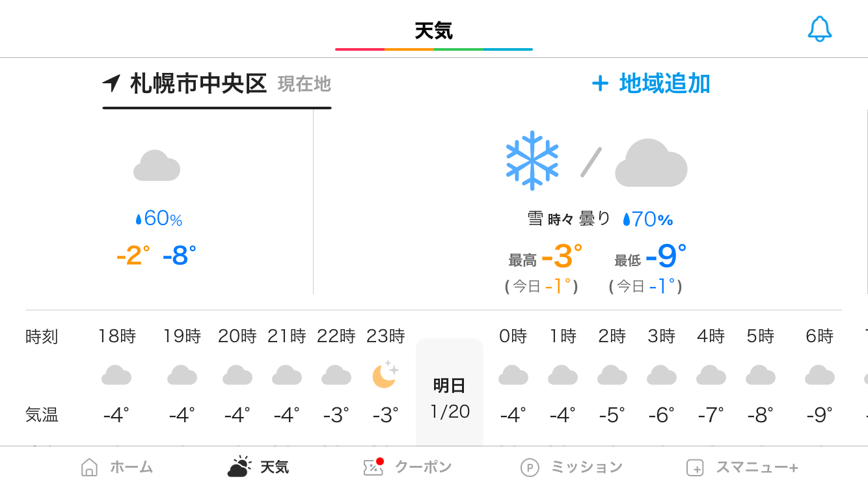Viewport: 868px width, 488px height.
Task: Tap the large cloud icon for tomorrow
Action: click(x=651, y=163)
